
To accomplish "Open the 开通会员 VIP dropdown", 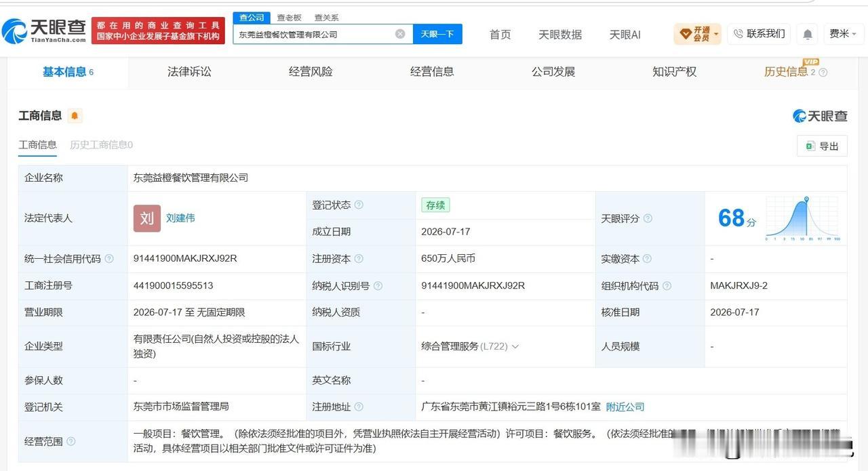I will pos(697,34).
